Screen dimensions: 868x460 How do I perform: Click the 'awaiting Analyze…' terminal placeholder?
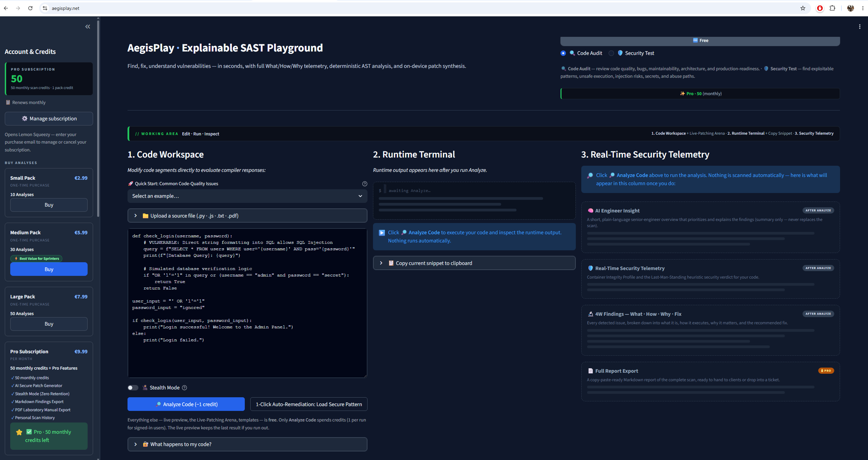[409, 191]
